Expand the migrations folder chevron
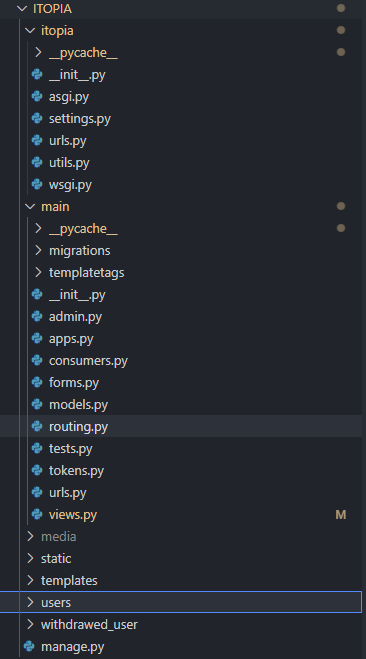 coord(38,250)
